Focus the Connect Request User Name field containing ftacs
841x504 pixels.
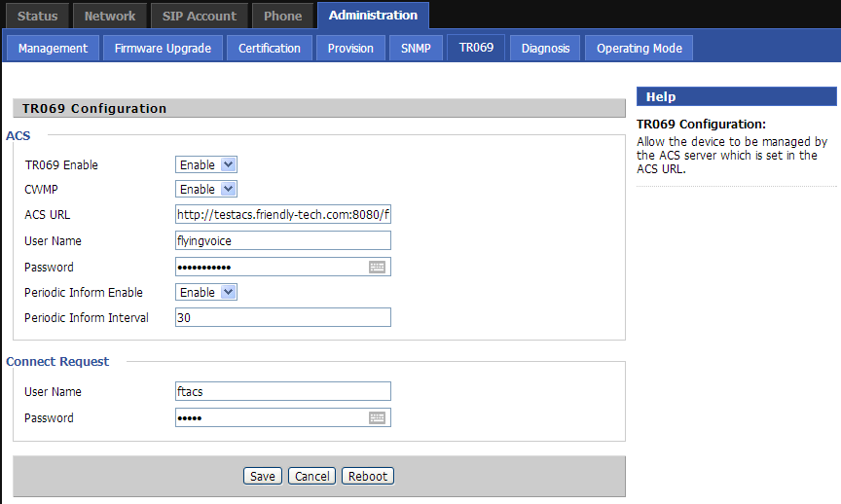[283, 391]
